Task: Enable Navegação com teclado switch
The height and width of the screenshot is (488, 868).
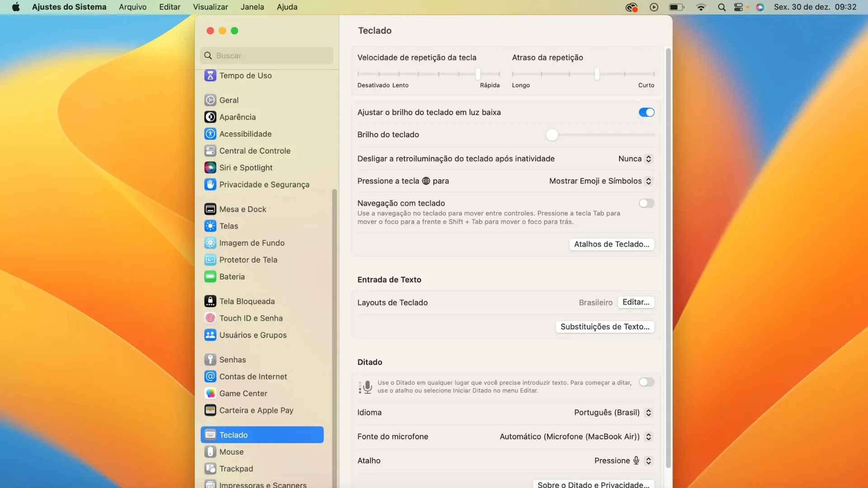Action: click(x=646, y=203)
